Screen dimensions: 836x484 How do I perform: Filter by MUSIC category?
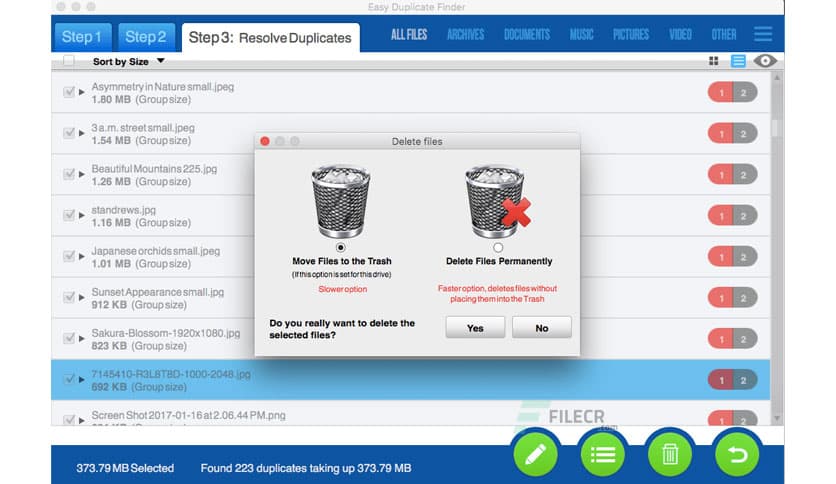[581, 35]
